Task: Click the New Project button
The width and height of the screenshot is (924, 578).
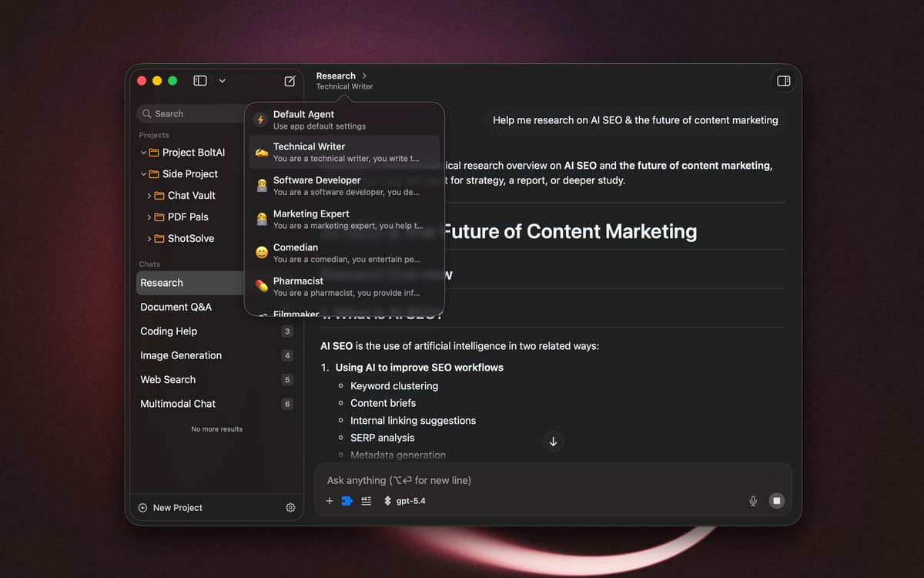Action: pos(170,508)
